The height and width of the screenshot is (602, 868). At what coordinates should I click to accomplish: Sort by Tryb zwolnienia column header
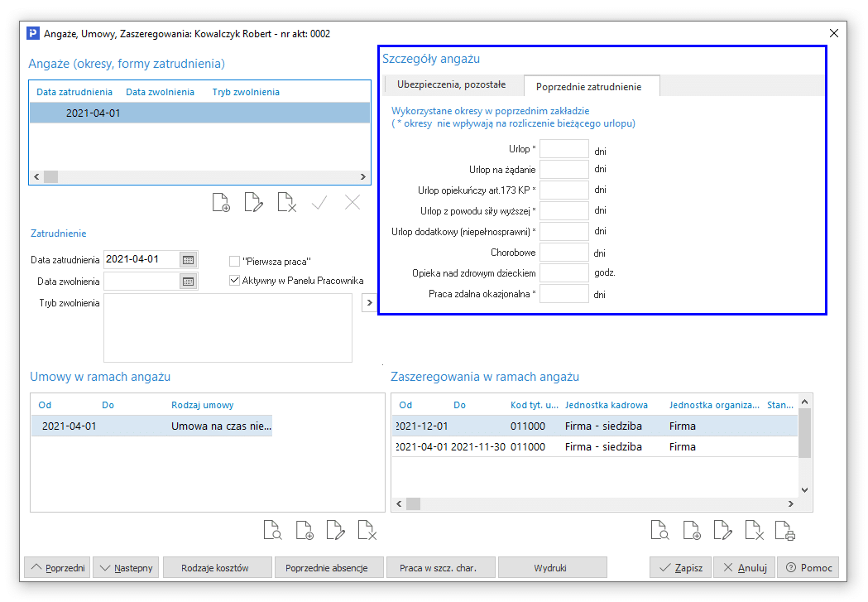(x=246, y=92)
